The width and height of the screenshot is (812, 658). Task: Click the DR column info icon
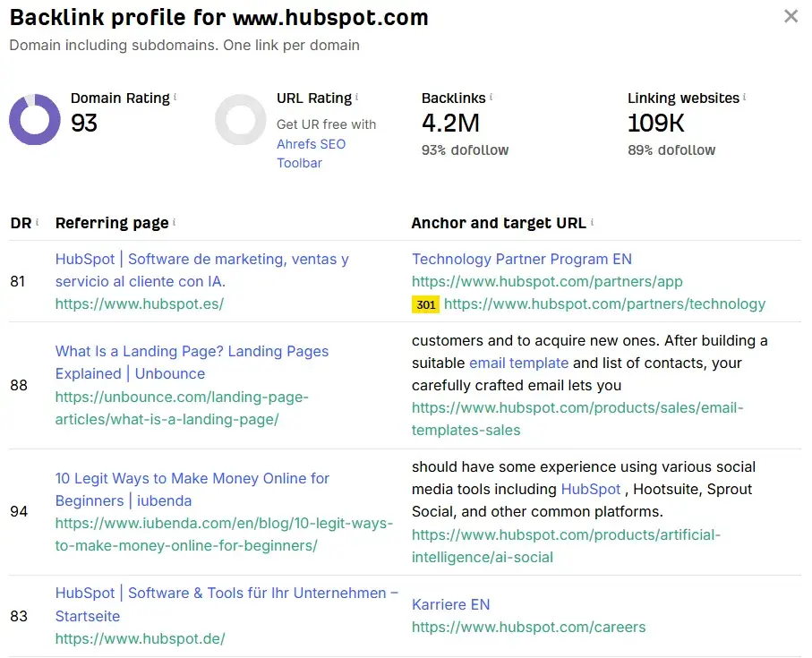click(x=38, y=222)
